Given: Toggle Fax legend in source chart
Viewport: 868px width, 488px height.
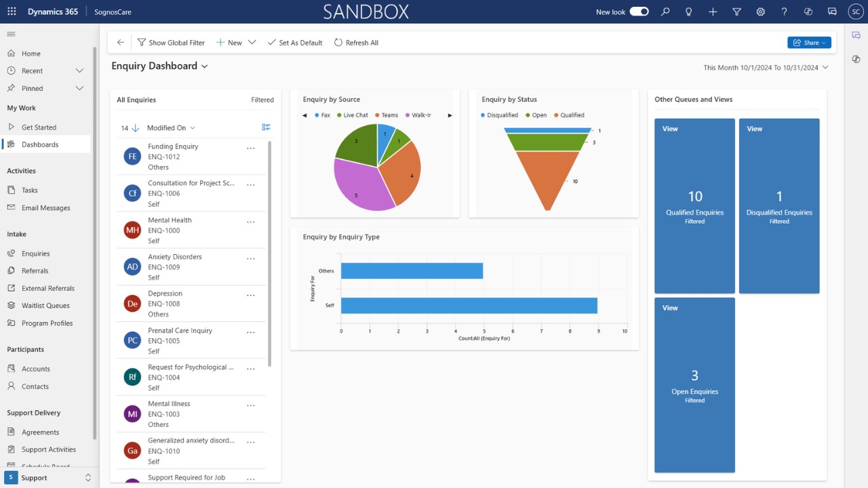Looking at the screenshot, I should tap(323, 115).
